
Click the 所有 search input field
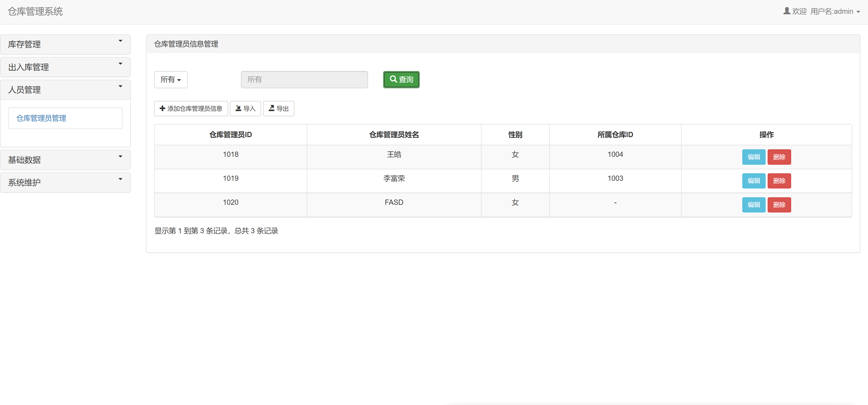tap(304, 79)
